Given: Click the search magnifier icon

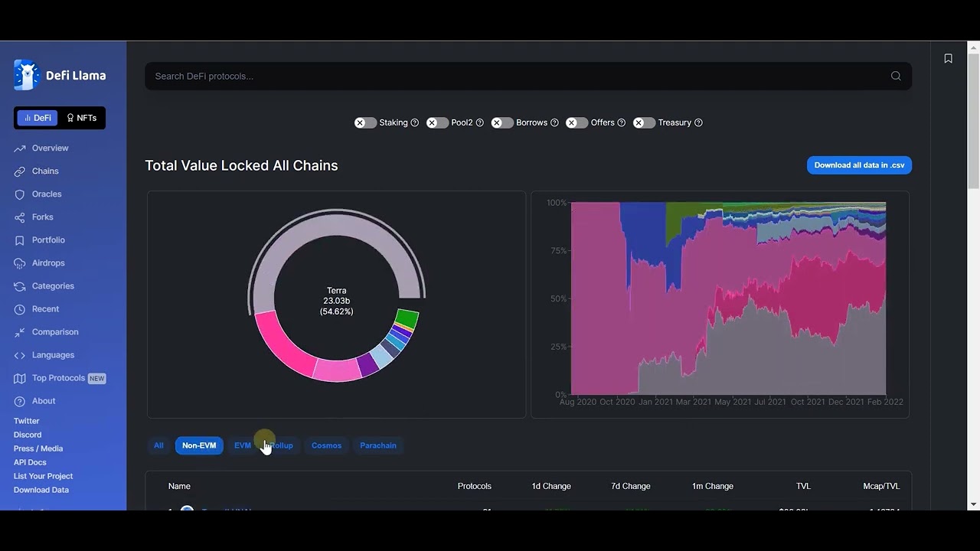Looking at the screenshot, I should [896, 76].
